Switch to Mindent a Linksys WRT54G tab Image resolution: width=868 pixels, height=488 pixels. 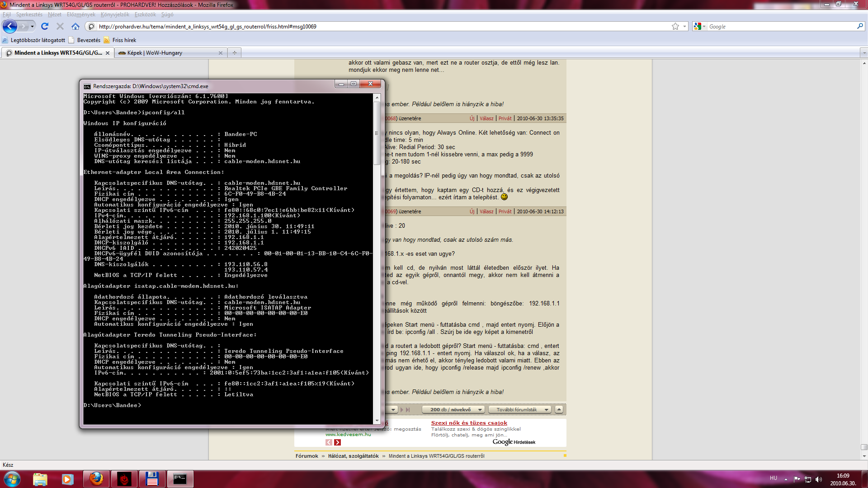point(57,53)
